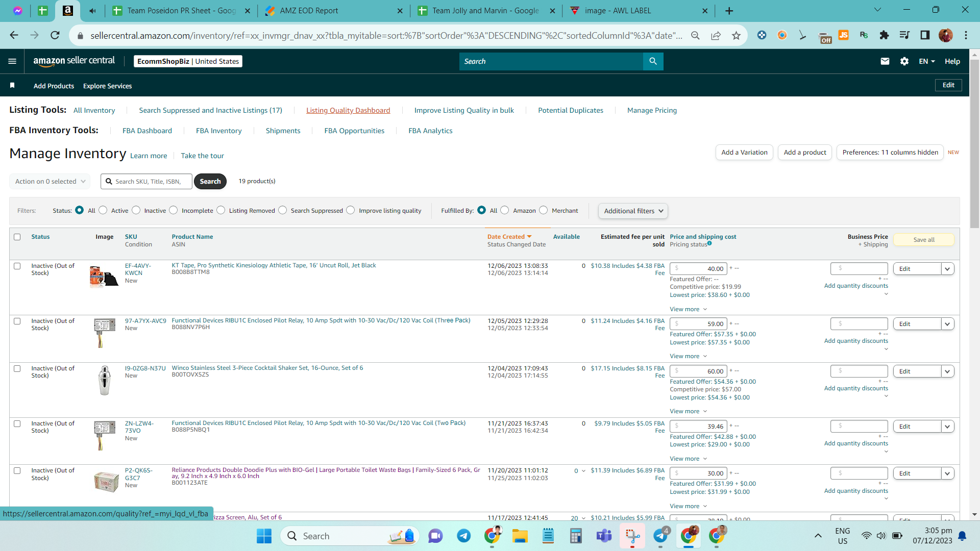Click the search magnifier button in header
Viewport: 980px width, 551px height.
[653, 61]
